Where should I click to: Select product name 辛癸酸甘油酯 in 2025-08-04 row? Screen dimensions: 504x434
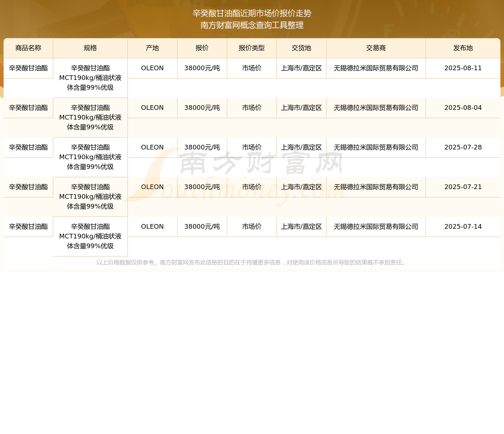pyautogui.click(x=28, y=108)
